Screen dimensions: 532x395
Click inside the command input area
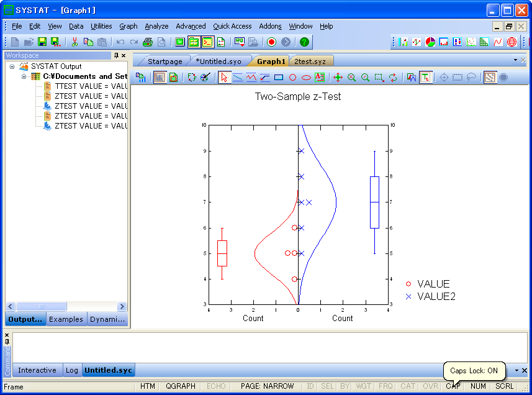click(x=270, y=348)
